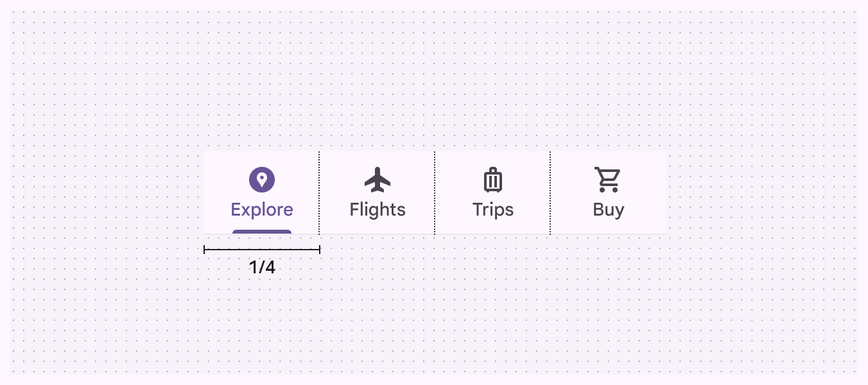Click the "Trips" text label
Viewport: 868px width, 385px height.
(493, 210)
